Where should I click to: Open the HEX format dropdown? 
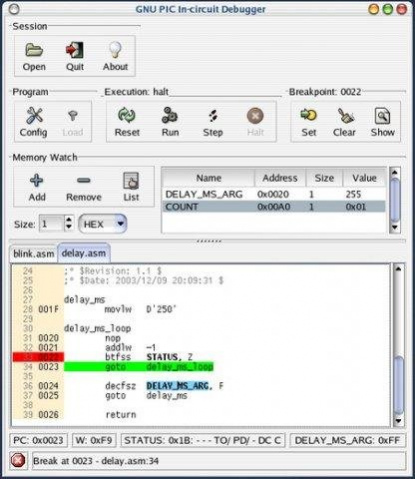click(103, 224)
